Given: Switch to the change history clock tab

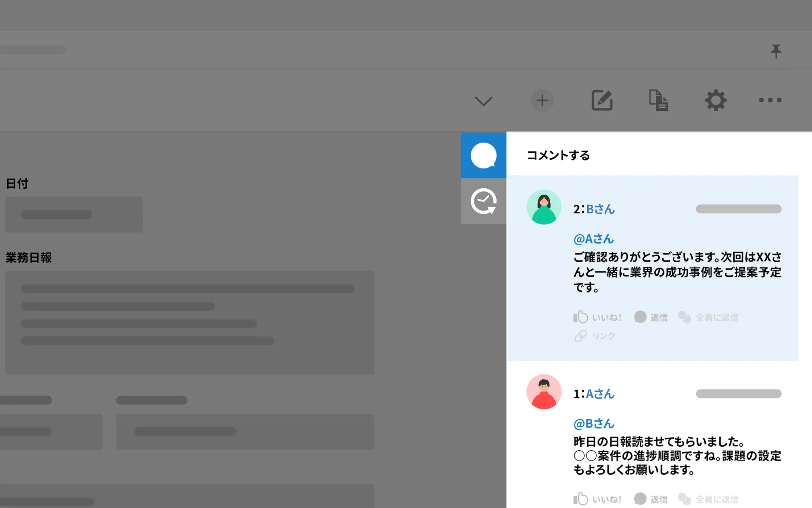Looking at the screenshot, I should (483, 201).
